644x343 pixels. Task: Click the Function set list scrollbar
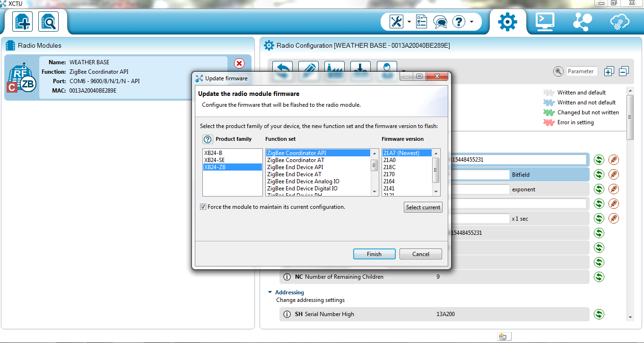(374, 165)
